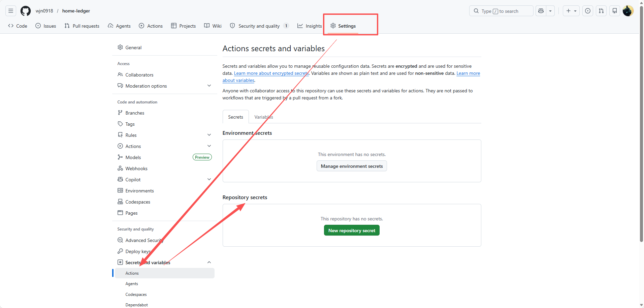644x308 pixels.
Task: Click New repository secret button
Action: [352, 230]
